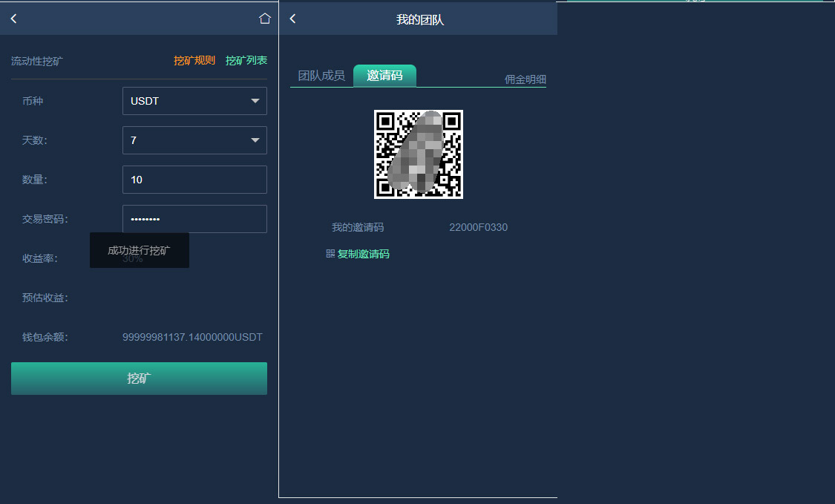Viewport: 835px width, 504px height.
Task: Click the invitation QR code image
Action: (x=419, y=154)
